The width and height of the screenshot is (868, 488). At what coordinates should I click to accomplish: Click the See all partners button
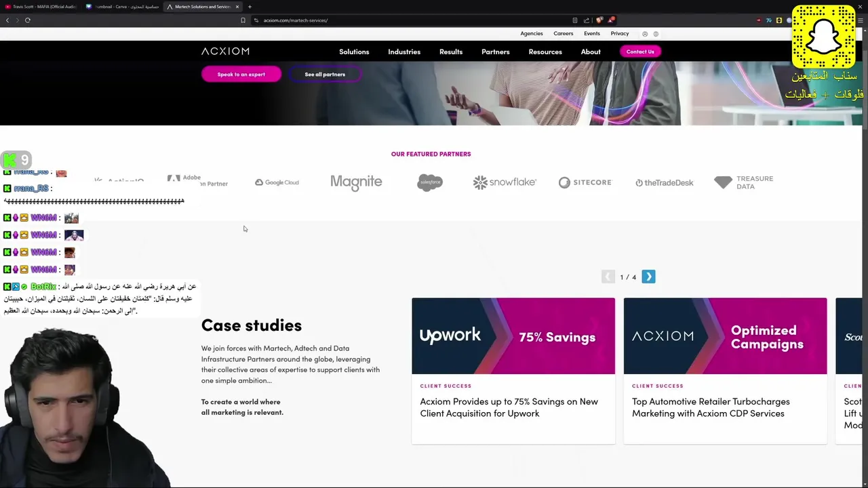pyautogui.click(x=325, y=75)
